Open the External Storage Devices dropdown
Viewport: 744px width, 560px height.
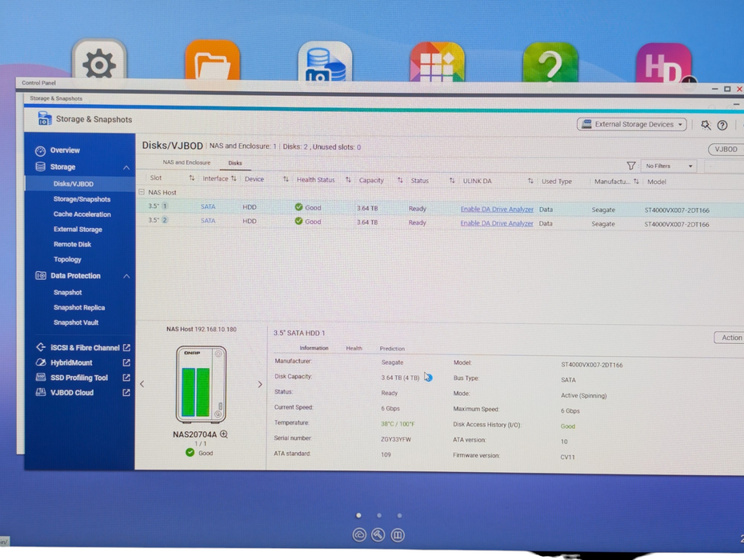[632, 125]
